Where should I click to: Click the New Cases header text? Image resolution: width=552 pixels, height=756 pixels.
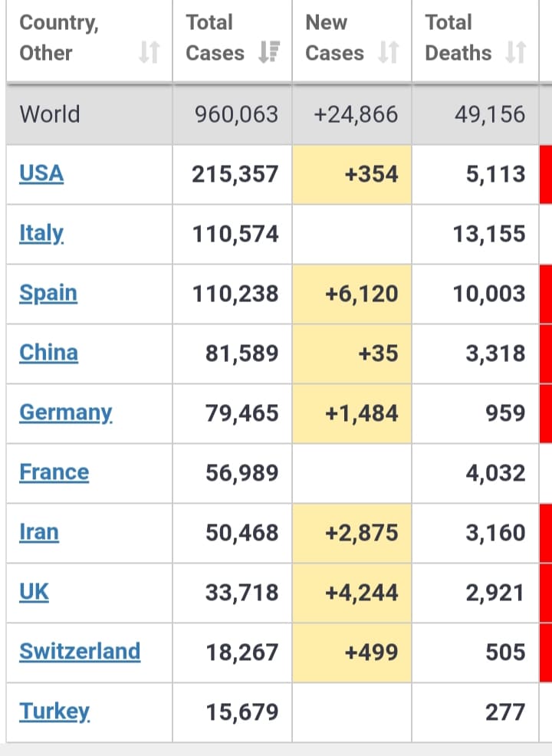pyautogui.click(x=334, y=38)
